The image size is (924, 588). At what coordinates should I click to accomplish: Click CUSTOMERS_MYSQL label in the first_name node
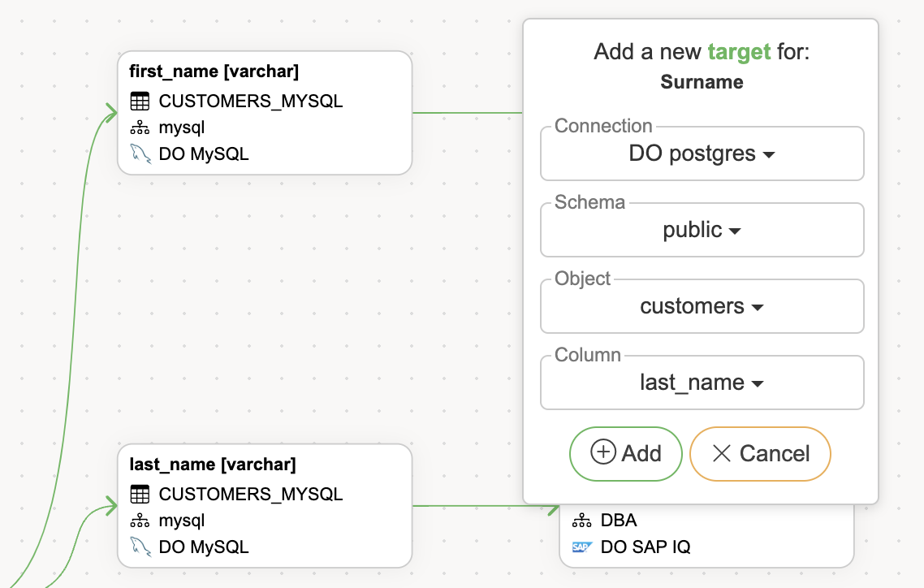251,102
